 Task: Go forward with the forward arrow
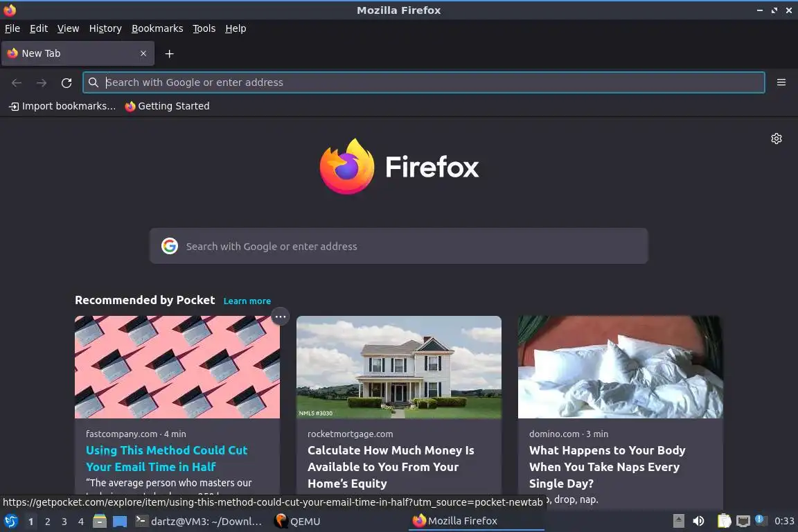42,82
